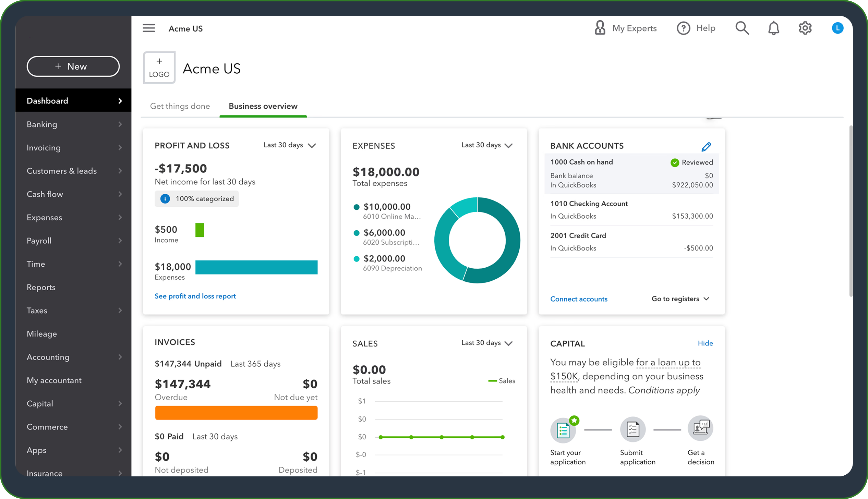Select the Business overview tab

(x=263, y=106)
